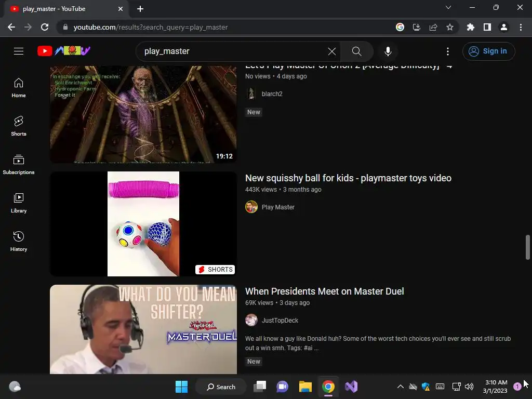Screen dimensions: 532x399
Task: Click the Master Duel video description text
Action: click(x=378, y=343)
